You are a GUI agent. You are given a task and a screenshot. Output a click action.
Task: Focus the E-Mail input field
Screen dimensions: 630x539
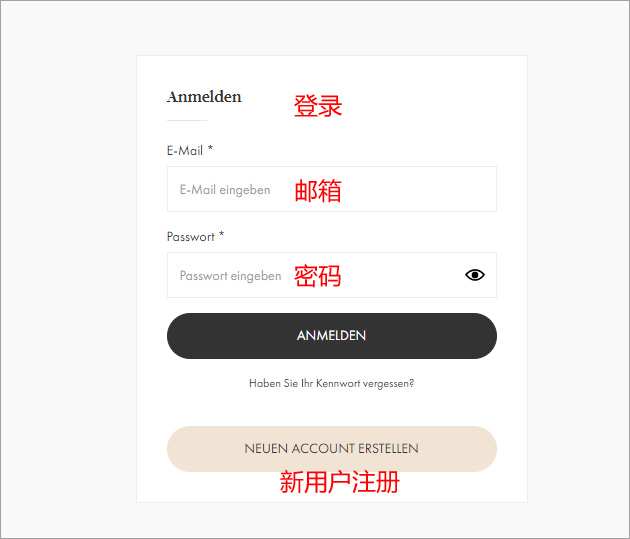332,189
